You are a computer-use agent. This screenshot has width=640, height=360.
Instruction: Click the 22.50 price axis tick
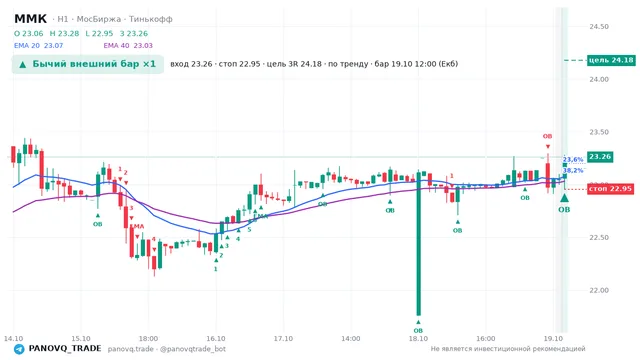[599, 238]
